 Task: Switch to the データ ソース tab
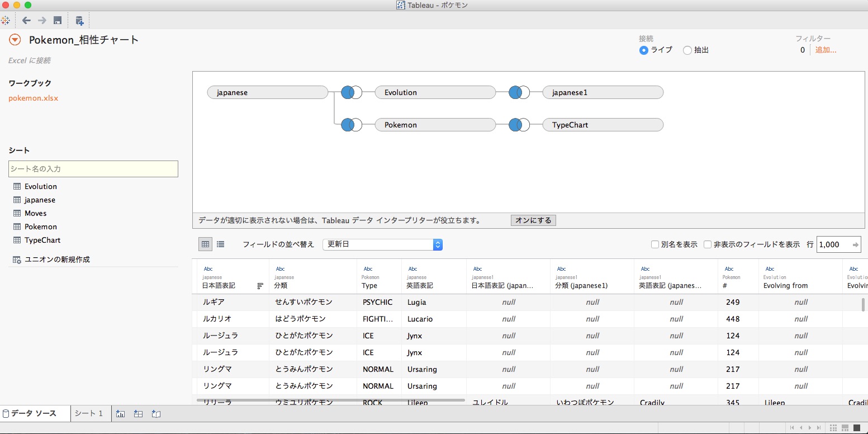(35, 413)
